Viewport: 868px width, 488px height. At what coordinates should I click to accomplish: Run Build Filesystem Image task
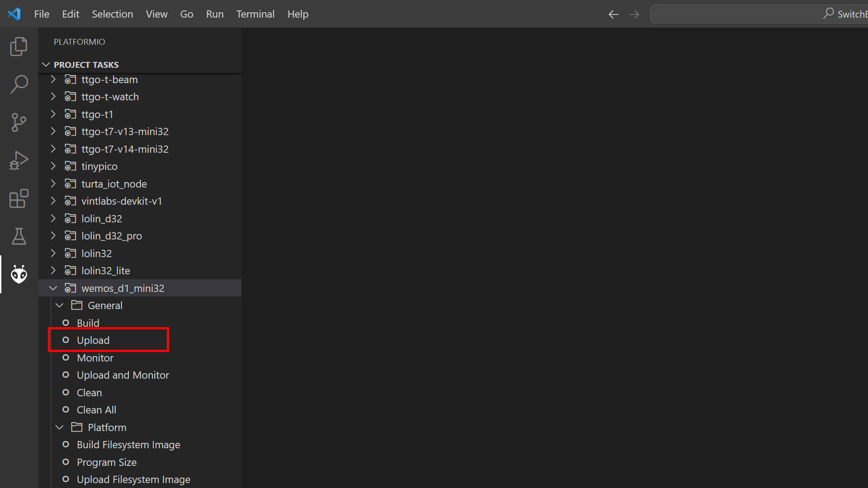click(128, 445)
